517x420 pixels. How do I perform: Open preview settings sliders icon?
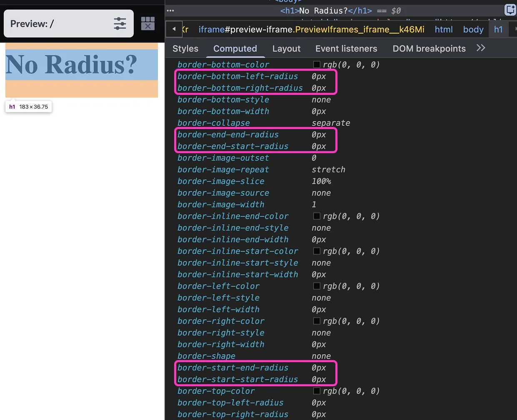(120, 24)
